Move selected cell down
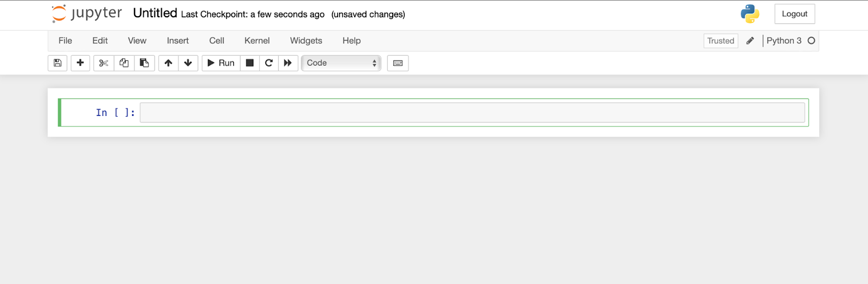Viewport: 868px width, 284px height. (x=188, y=63)
